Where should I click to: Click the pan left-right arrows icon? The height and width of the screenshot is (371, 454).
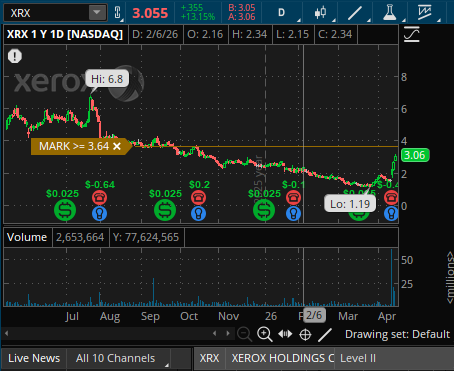(285, 334)
